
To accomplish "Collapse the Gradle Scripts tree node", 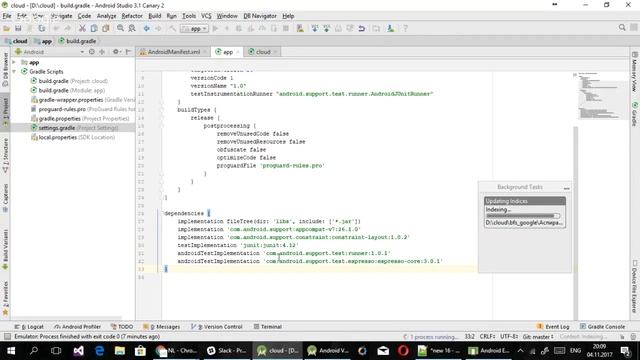I will click(14, 71).
